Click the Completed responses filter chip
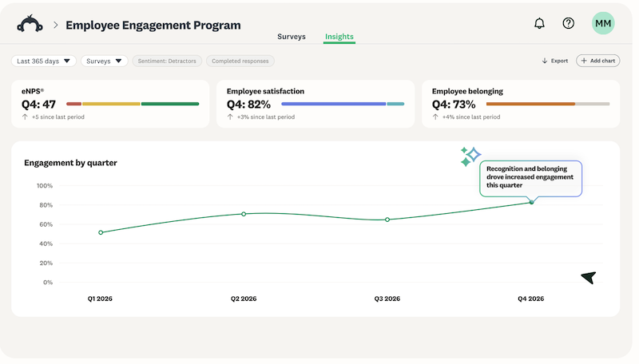The height and width of the screenshot is (364, 639). point(240,61)
